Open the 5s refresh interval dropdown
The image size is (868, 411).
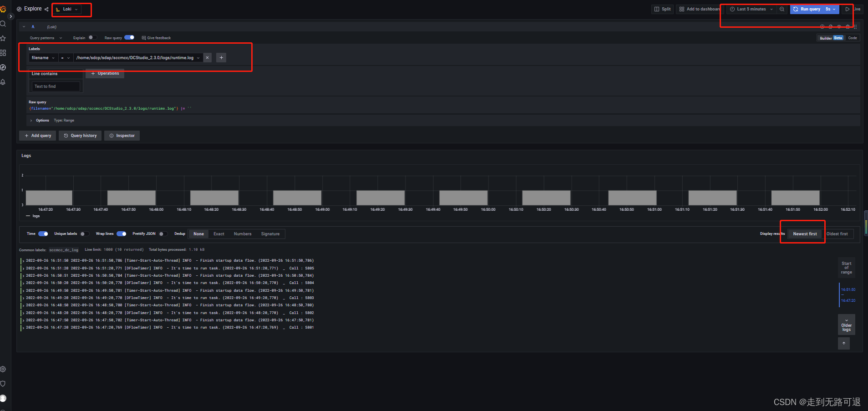[831, 9]
